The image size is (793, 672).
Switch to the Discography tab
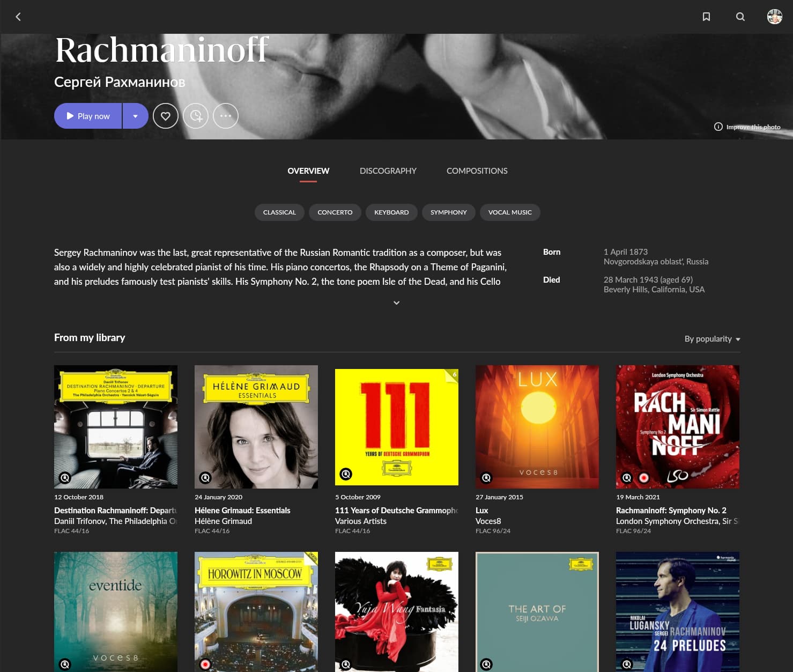pos(388,171)
